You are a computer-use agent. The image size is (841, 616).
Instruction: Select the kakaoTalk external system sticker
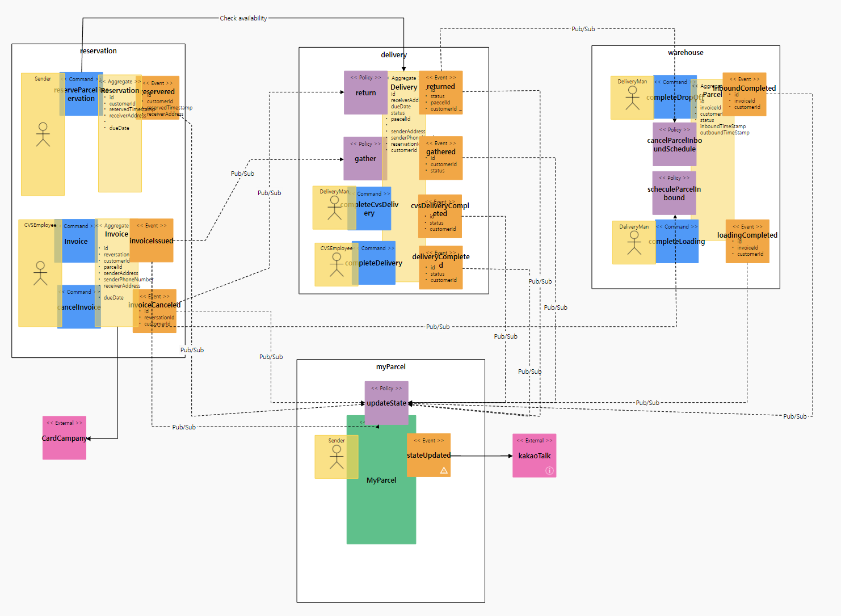533,455
